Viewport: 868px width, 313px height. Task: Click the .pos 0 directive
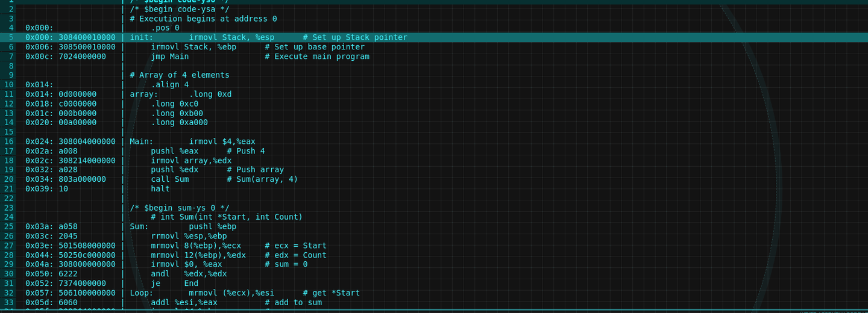[x=165, y=28]
